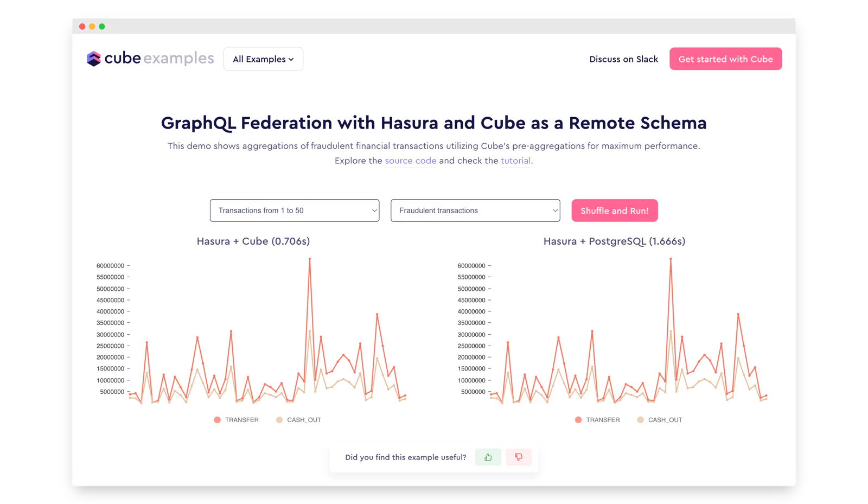Click the red close window dot

point(82,27)
